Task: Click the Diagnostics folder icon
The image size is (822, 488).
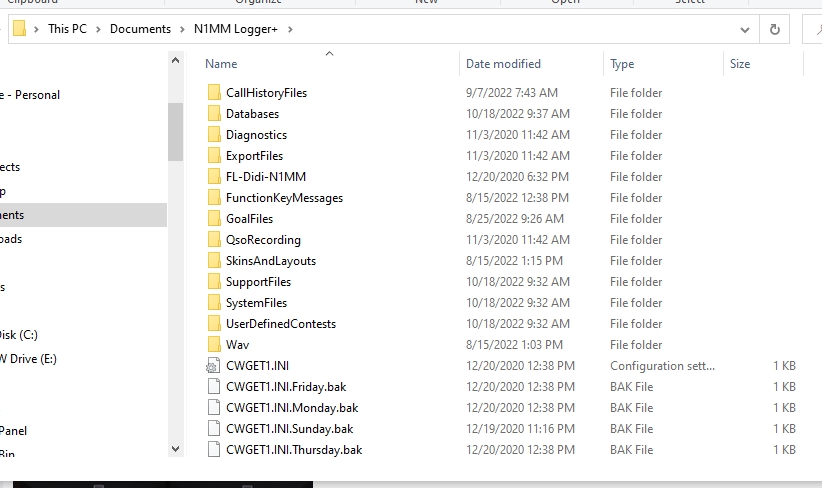Action: click(214, 134)
